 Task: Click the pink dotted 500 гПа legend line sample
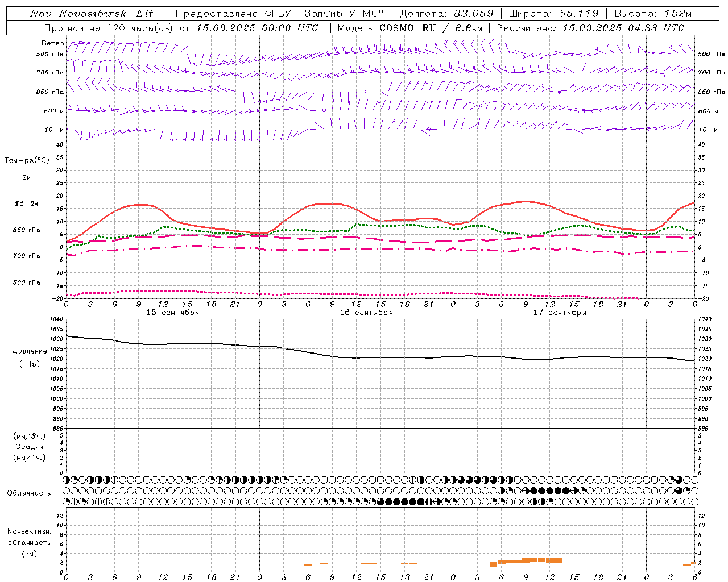[x=25, y=289]
